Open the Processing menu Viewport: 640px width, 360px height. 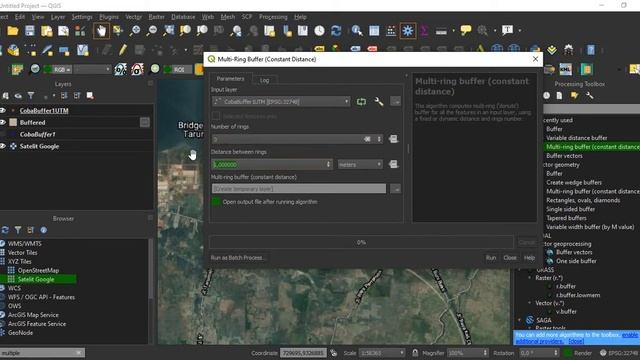point(273,17)
